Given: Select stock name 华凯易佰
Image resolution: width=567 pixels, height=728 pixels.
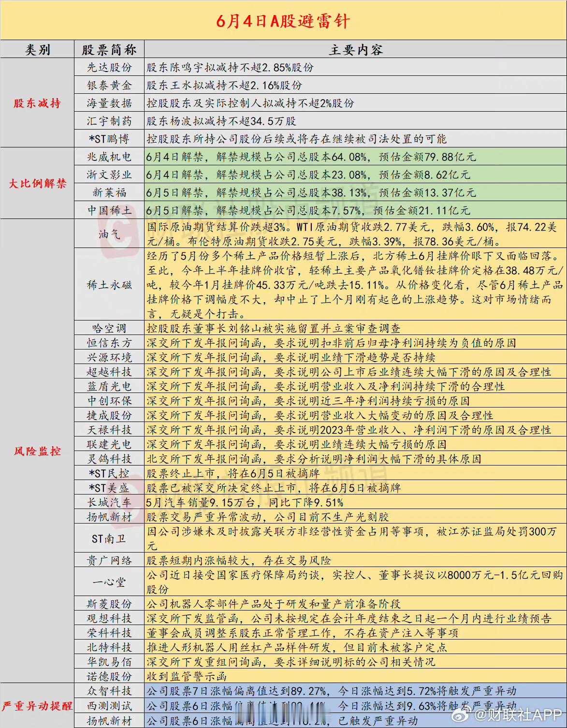Looking at the screenshot, I should [109, 662].
